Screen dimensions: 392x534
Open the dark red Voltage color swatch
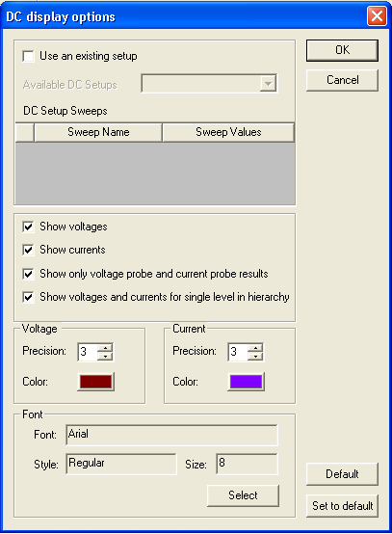(95, 382)
